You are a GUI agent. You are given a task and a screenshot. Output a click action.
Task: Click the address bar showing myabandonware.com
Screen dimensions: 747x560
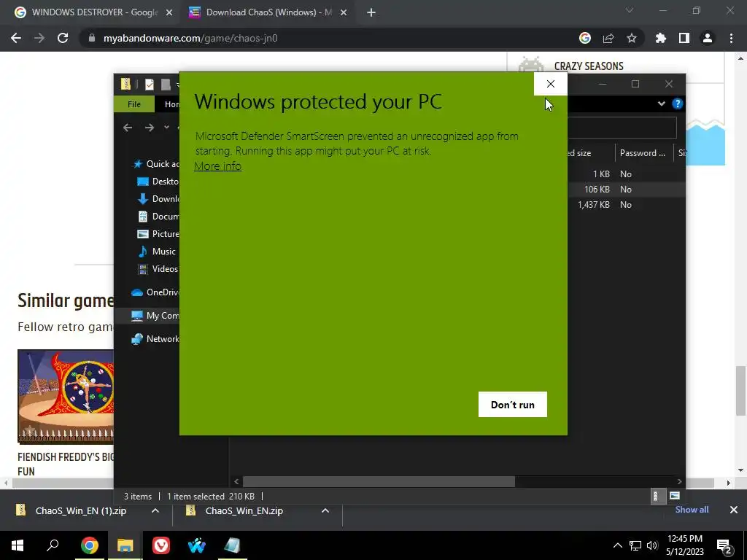[329, 38]
